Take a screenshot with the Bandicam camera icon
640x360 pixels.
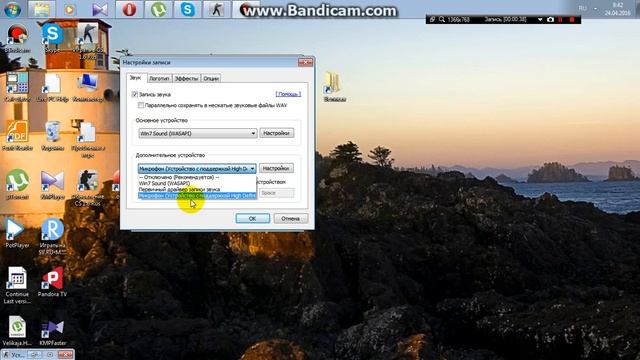click(x=550, y=20)
